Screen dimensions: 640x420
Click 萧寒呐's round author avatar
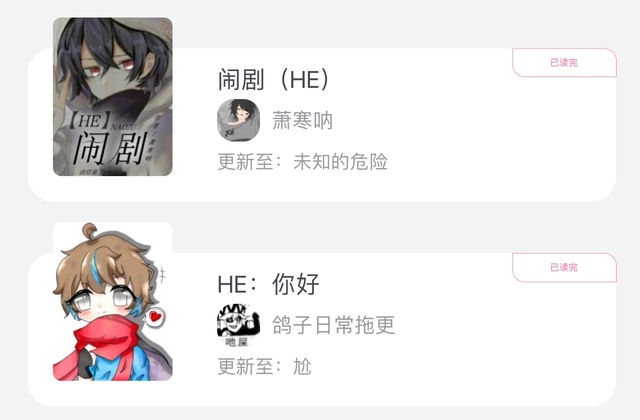point(238,120)
